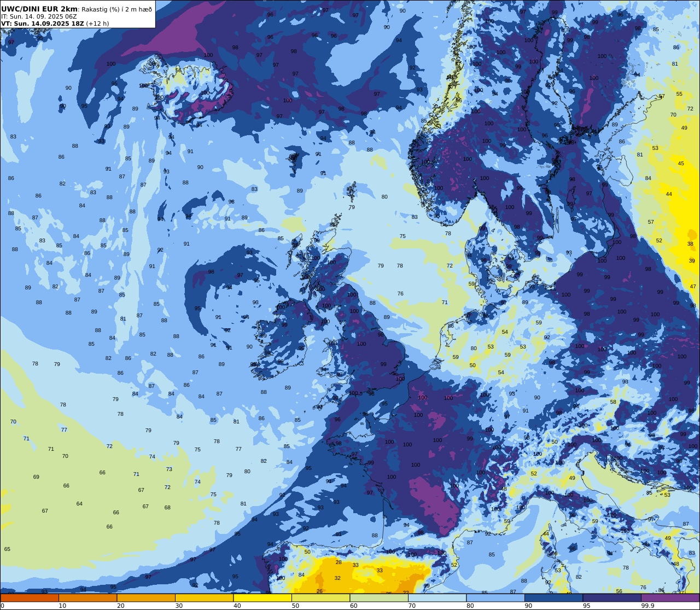
Task: Click the "Rakastig (%) í 2 m hæð" label
Action: click(x=117, y=9)
